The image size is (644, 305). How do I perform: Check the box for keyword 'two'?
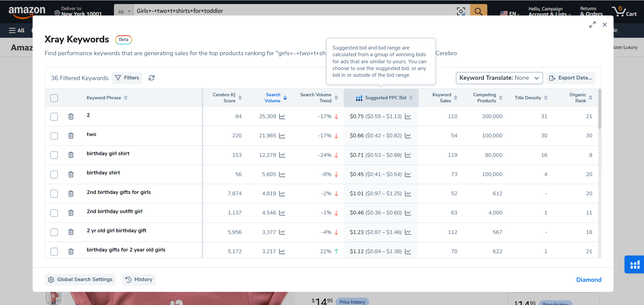tap(54, 136)
